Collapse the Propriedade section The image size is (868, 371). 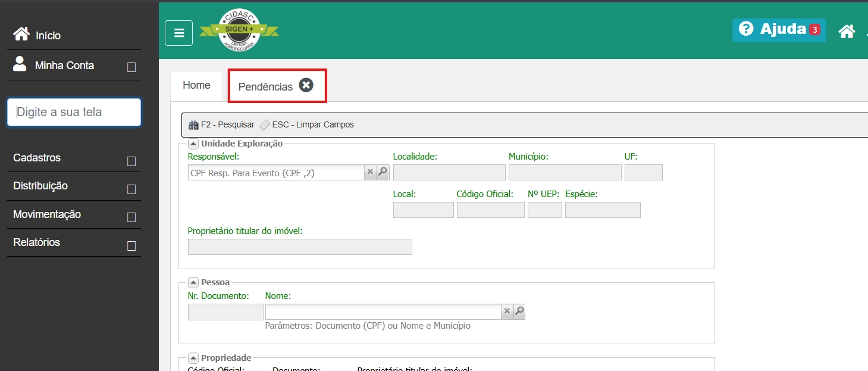pos(193,358)
